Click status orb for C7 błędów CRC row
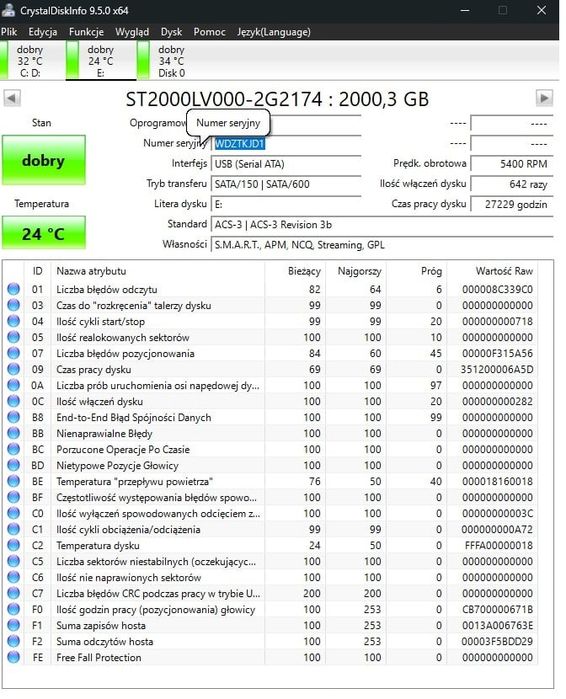The width and height of the screenshot is (566, 699). pyautogui.click(x=14, y=593)
